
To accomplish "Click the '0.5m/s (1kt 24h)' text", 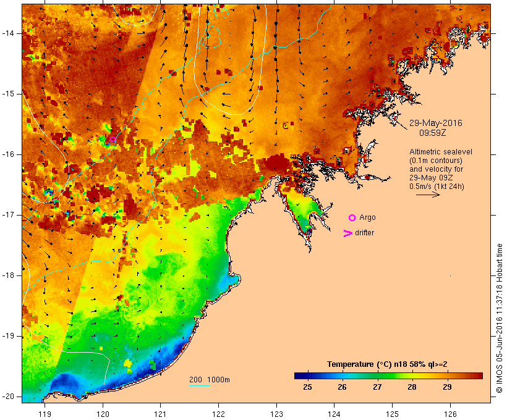I will tap(437, 187).
